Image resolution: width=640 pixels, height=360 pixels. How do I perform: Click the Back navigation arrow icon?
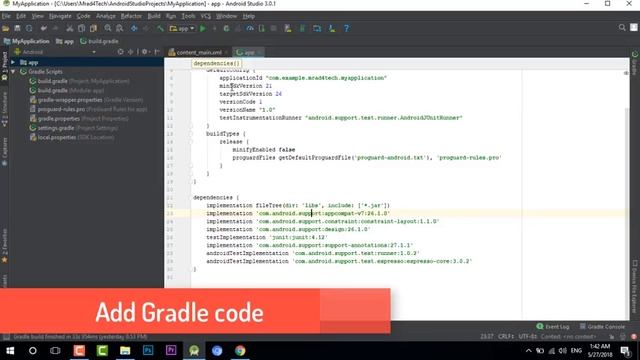click(x=134, y=29)
